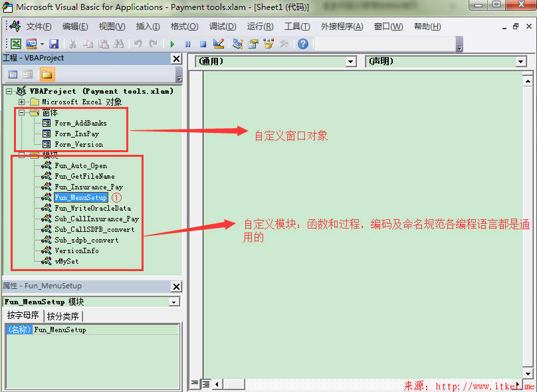Redo the last undone action
The image size is (537, 392).
[153, 44]
